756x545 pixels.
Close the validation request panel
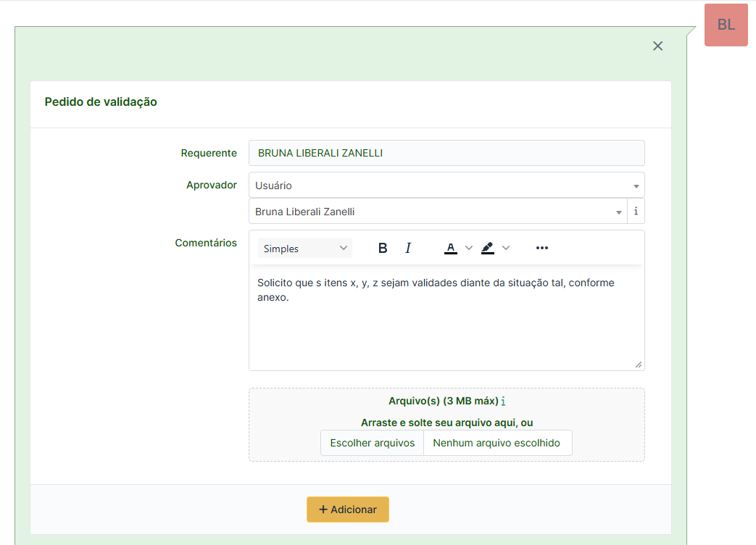click(657, 46)
